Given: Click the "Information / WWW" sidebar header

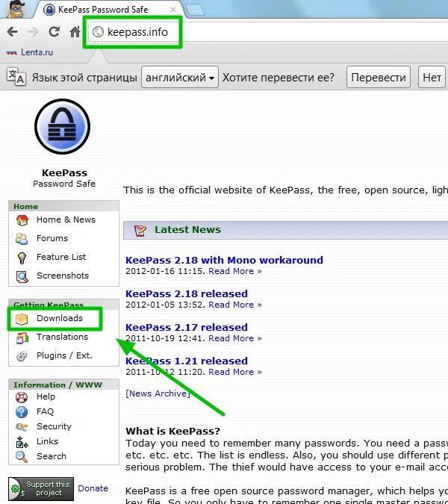Looking at the screenshot, I should 57,385.
